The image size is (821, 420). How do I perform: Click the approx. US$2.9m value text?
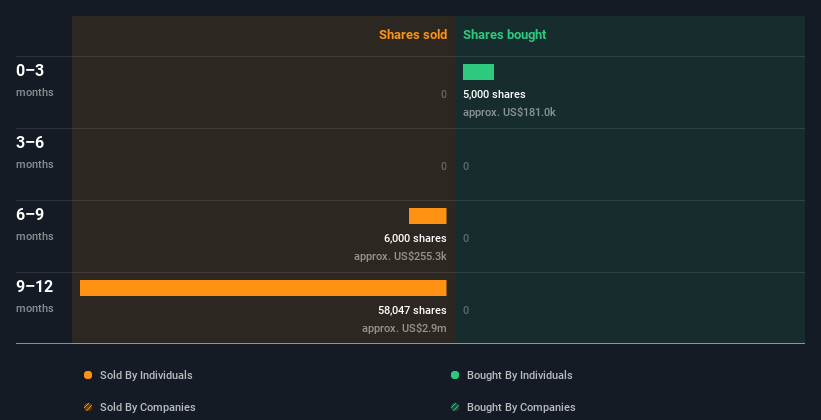click(x=404, y=328)
